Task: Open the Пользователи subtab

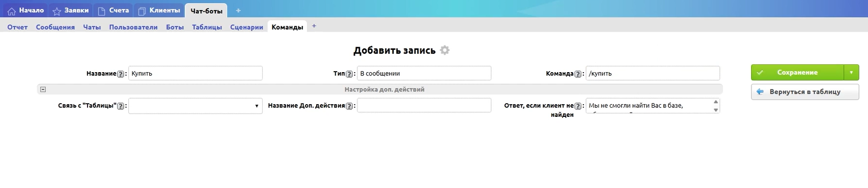Action: pyautogui.click(x=133, y=27)
